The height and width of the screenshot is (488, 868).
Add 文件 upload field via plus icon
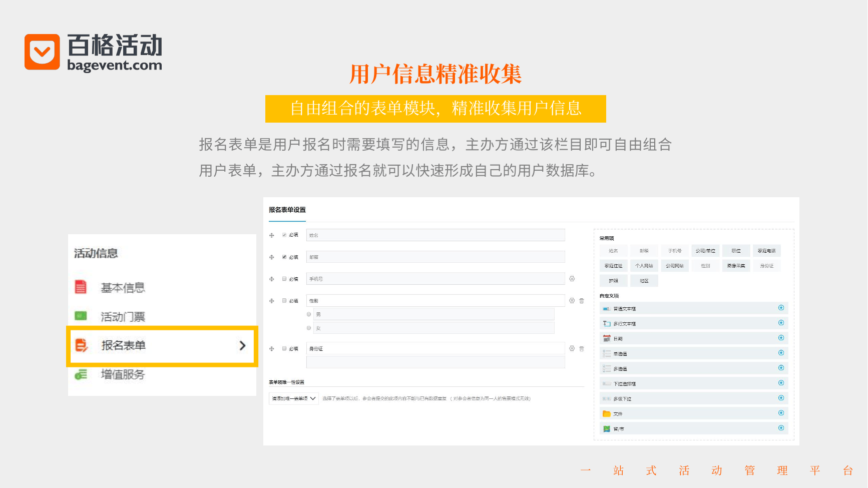pyautogui.click(x=781, y=413)
